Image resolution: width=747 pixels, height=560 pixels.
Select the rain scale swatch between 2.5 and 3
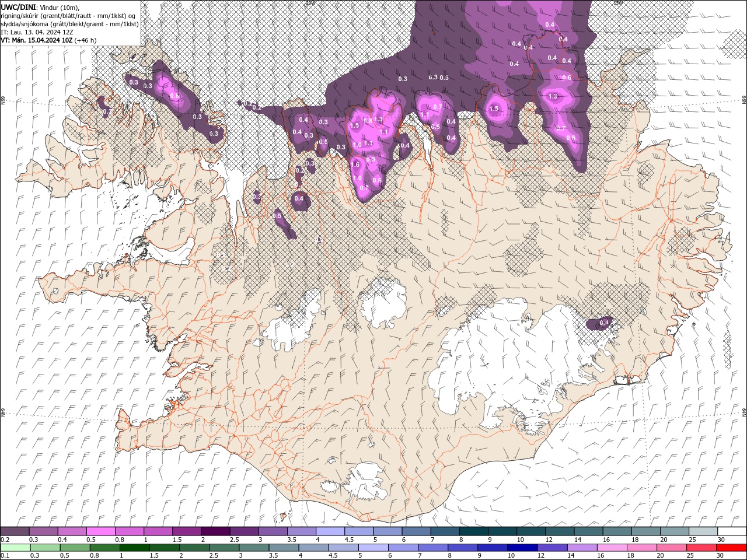225,548
